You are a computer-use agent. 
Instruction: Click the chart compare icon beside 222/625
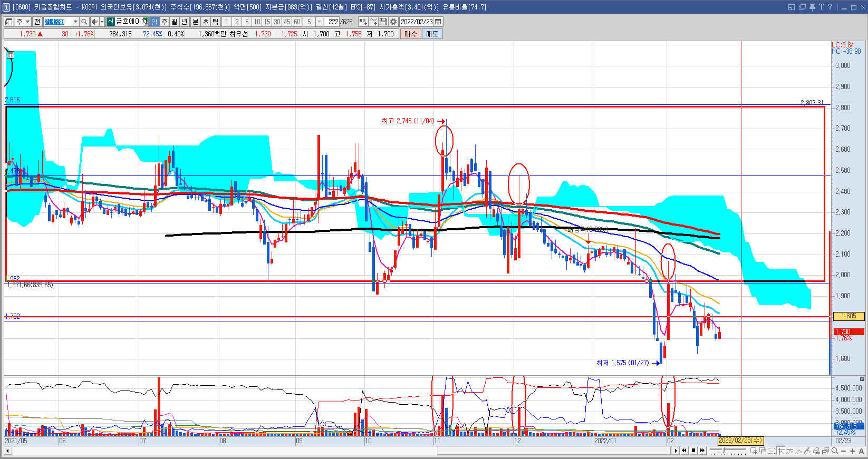pos(363,22)
